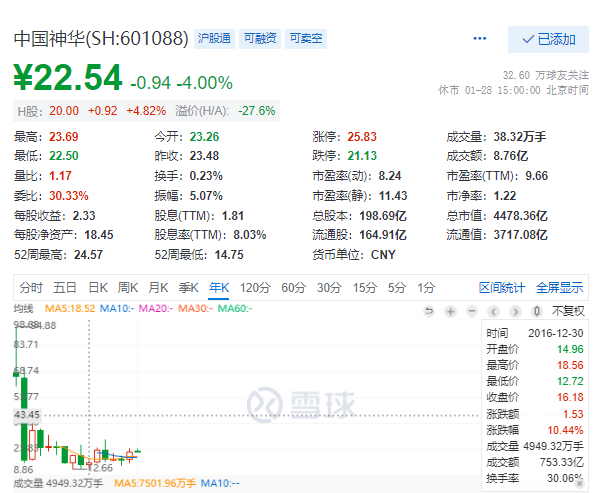Click the MA10 moving average label
The height and width of the screenshot is (493, 601).
(117, 308)
